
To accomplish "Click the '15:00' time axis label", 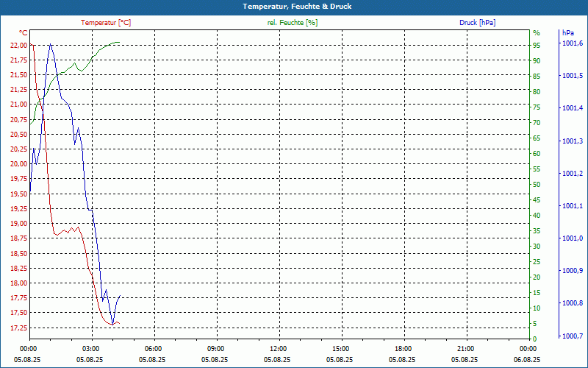I will click(x=342, y=349).
